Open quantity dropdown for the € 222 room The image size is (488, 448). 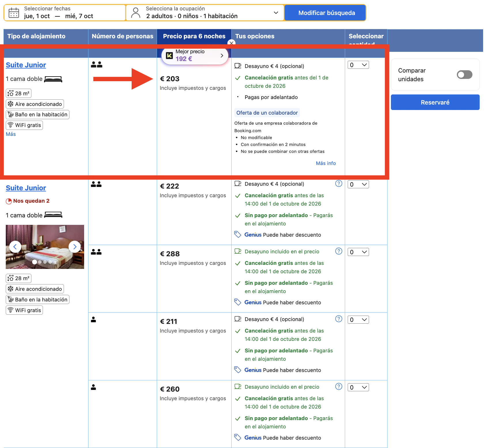point(358,184)
